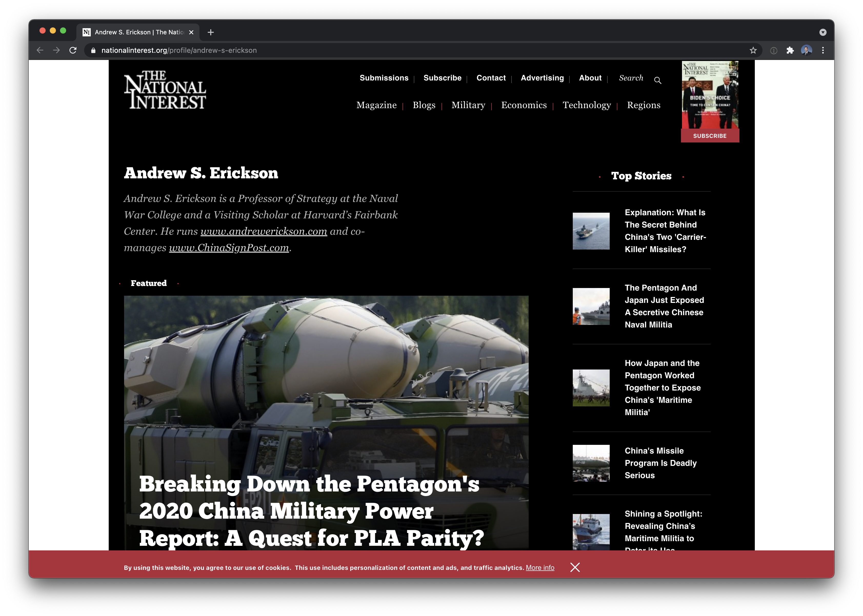Open Pentagon And Japan Just Exposed story
This screenshot has height=616, width=863.
pyautogui.click(x=664, y=306)
